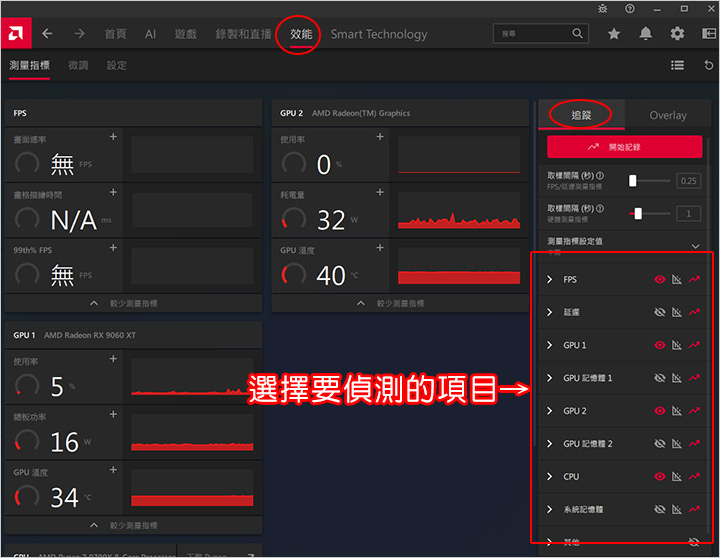Toggle 系統記憶體 row graph chart icon
Viewport: 720px width, 558px height.
(677, 509)
